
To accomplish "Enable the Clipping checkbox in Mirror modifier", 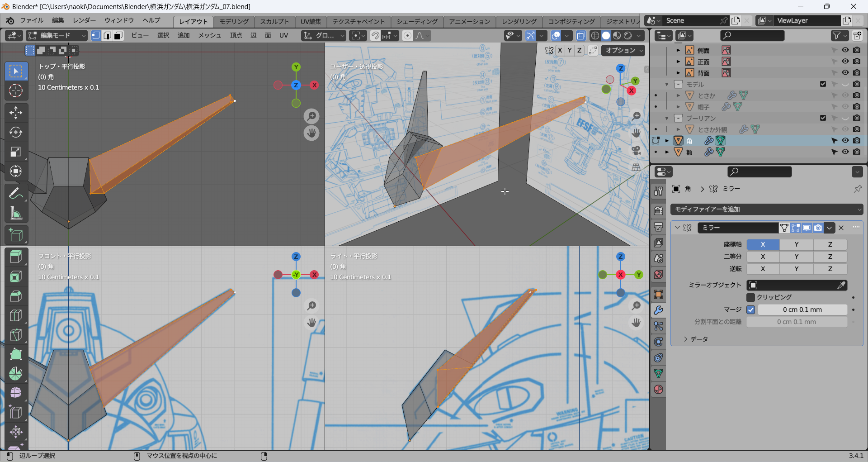I will [751, 297].
